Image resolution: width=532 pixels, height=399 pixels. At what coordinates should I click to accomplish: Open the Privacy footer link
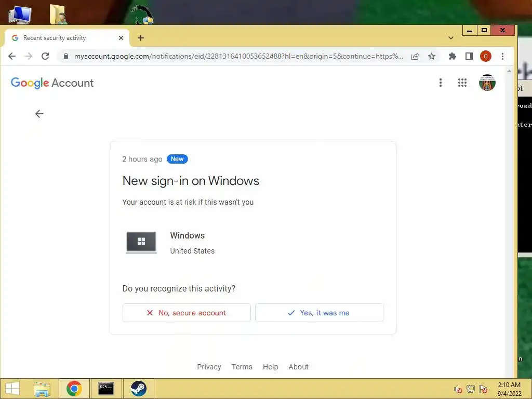pyautogui.click(x=209, y=367)
